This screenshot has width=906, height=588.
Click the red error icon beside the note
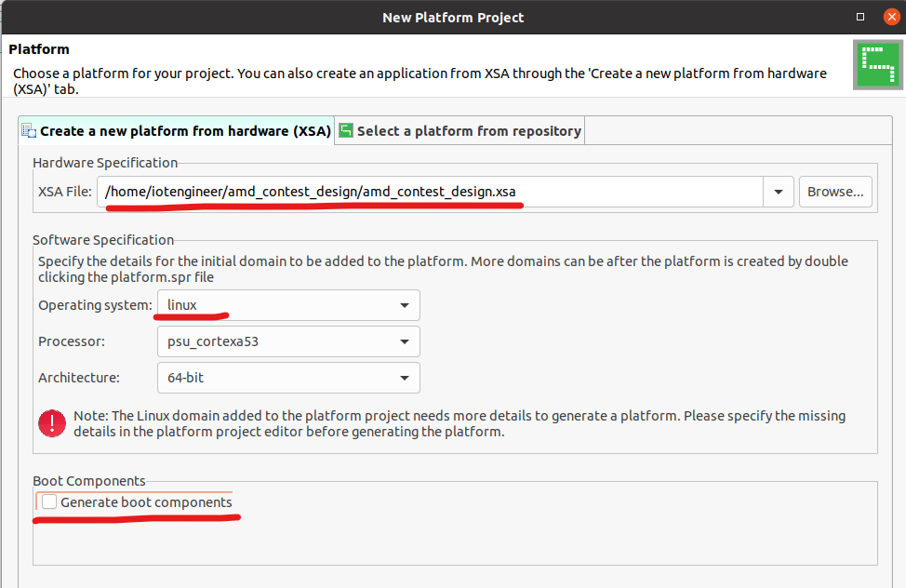pos(51,423)
